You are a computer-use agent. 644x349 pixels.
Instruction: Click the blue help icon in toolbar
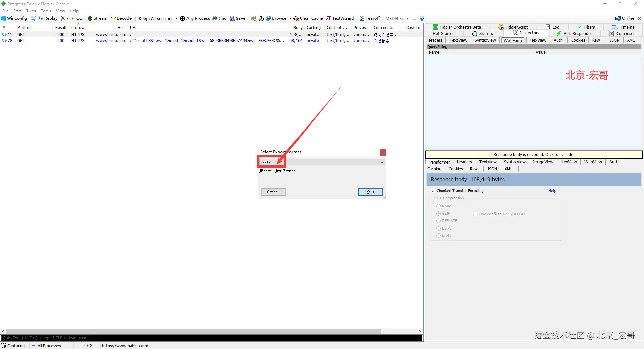(422, 18)
